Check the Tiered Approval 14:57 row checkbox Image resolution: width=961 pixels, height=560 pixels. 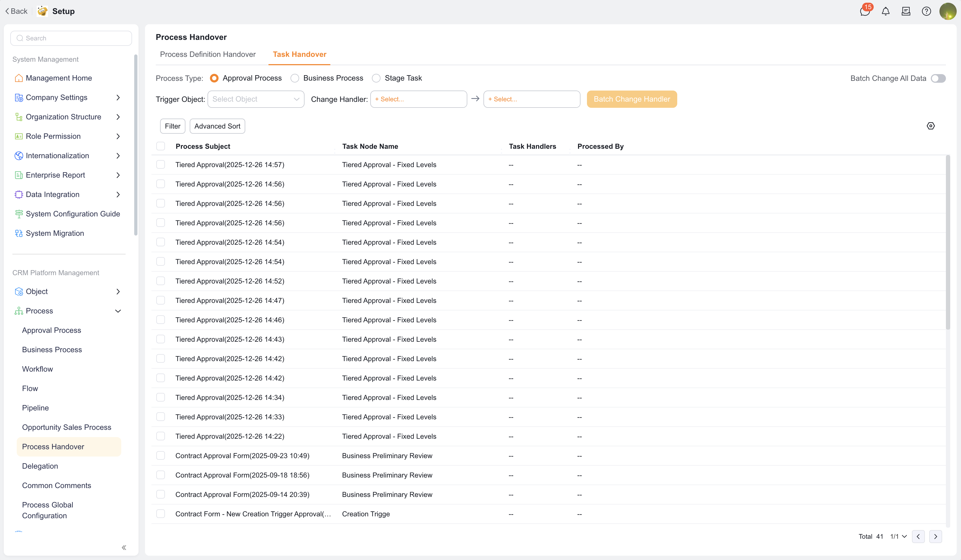(161, 164)
